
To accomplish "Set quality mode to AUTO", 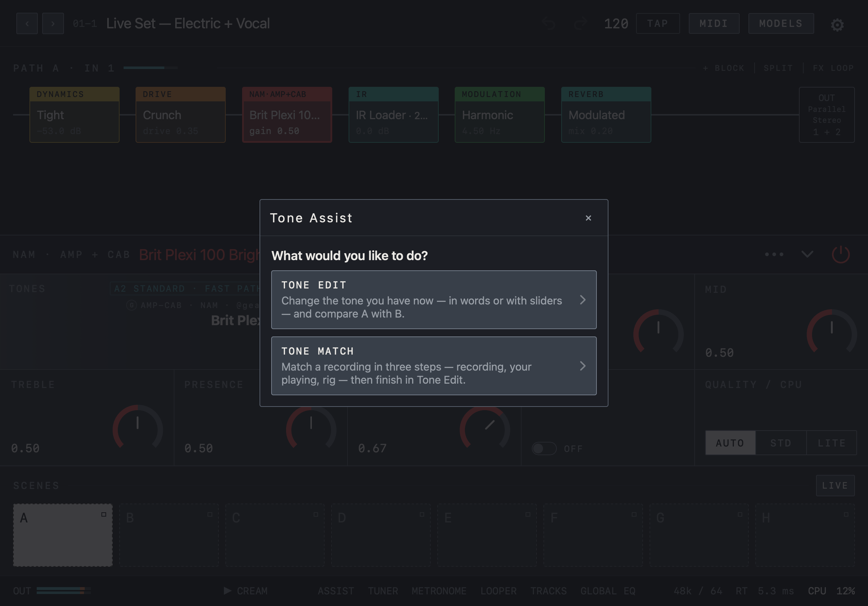I will click(x=730, y=443).
